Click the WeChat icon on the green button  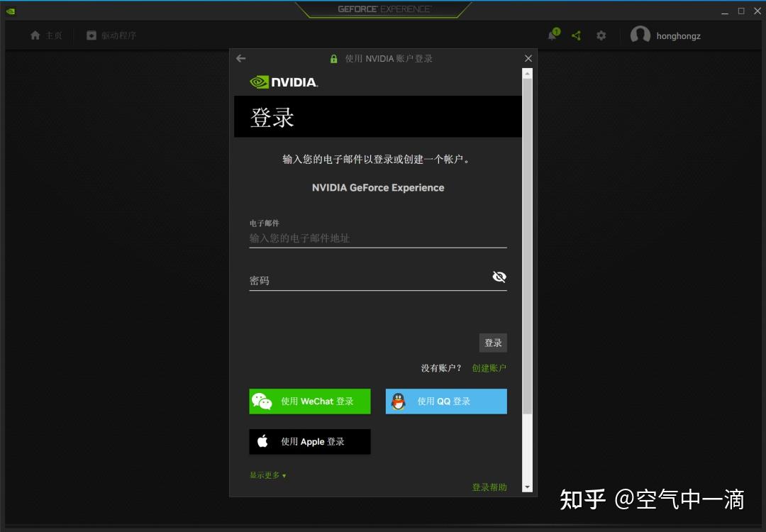pyautogui.click(x=262, y=401)
